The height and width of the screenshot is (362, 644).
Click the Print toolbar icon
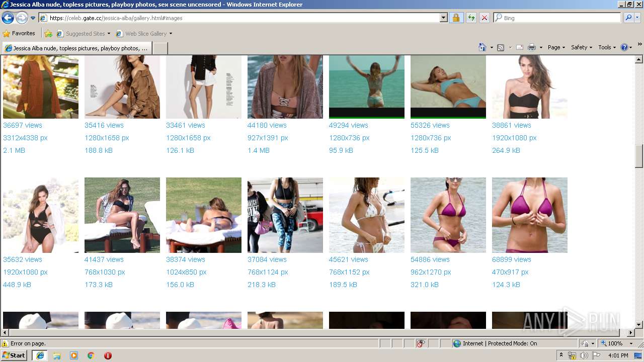(x=532, y=47)
